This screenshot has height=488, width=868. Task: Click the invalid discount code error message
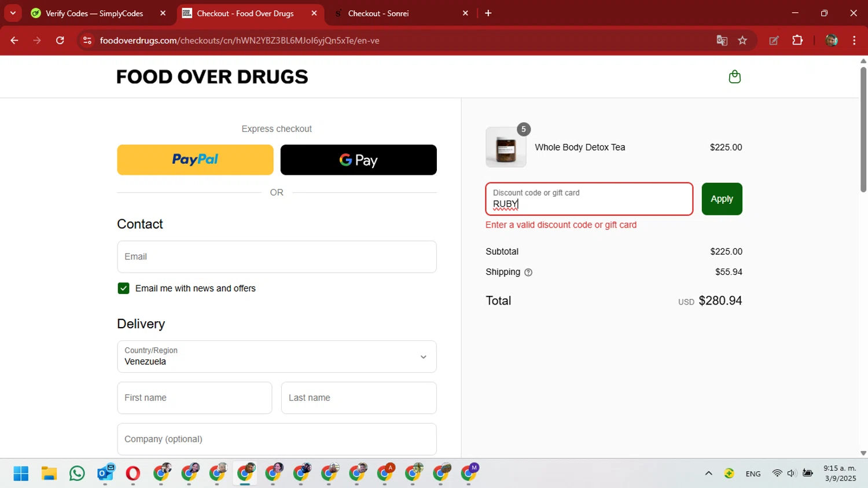click(x=561, y=225)
